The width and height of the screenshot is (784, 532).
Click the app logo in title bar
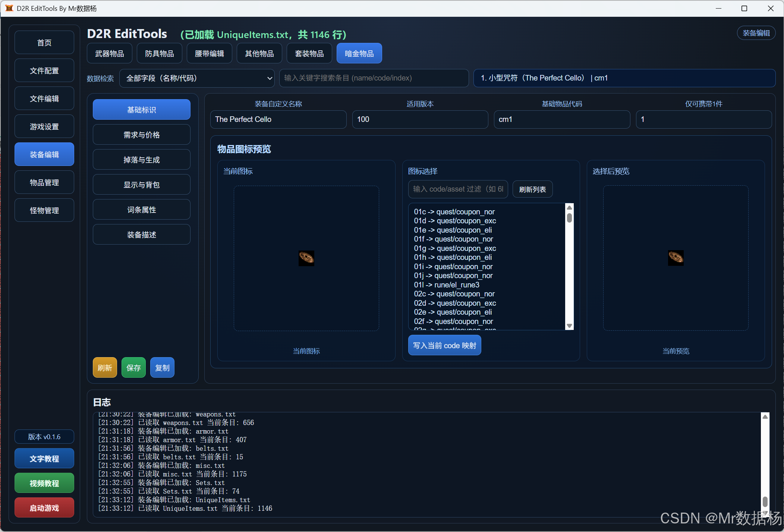coord(9,8)
